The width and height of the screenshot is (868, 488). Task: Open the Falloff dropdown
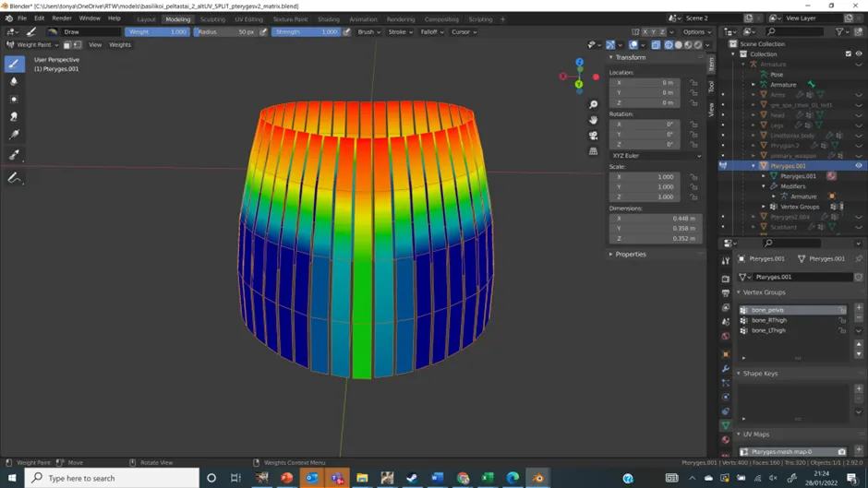432,31
